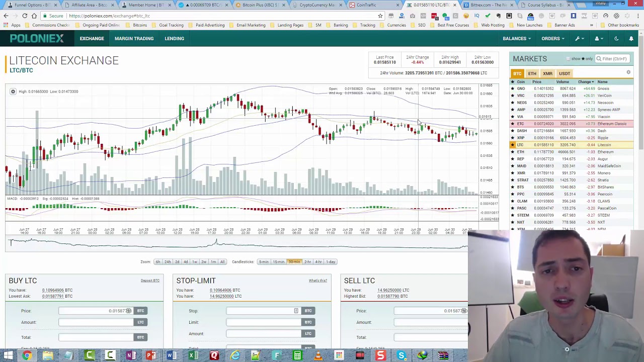Sort markets by Change column
644x362 pixels.
(x=586, y=81)
